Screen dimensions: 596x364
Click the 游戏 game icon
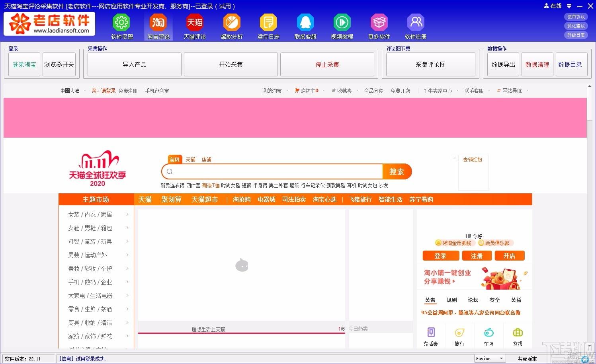[518, 333]
